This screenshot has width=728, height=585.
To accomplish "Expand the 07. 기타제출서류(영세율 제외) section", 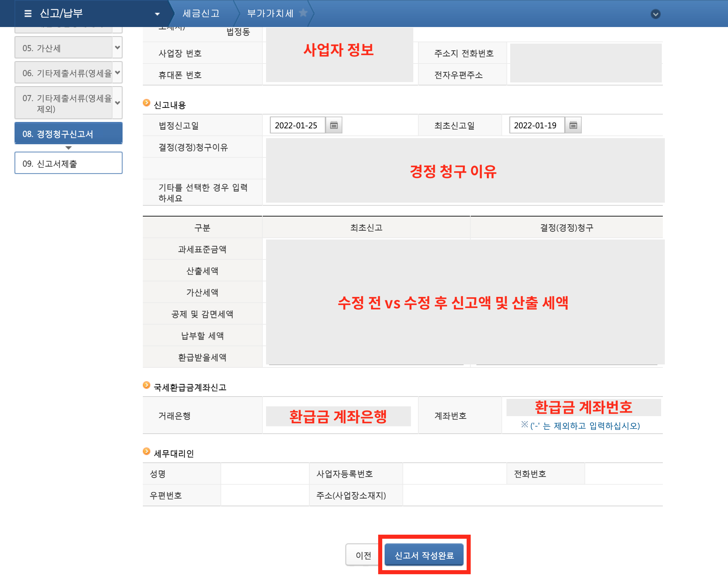I will click(x=117, y=103).
